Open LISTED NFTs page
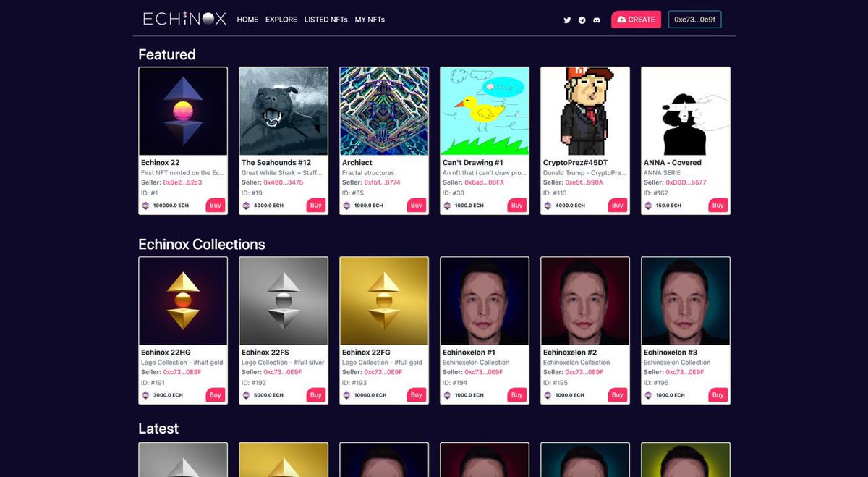 pyautogui.click(x=326, y=20)
